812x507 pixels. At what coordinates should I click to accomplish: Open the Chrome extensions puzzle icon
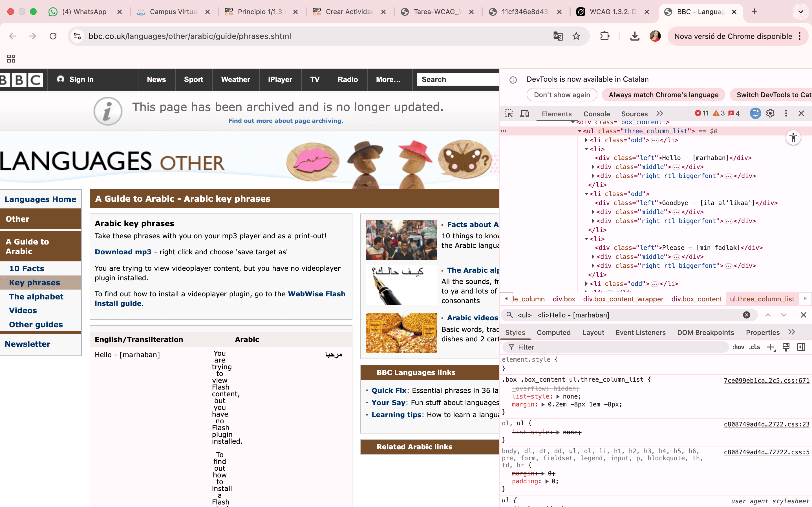(605, 36)
